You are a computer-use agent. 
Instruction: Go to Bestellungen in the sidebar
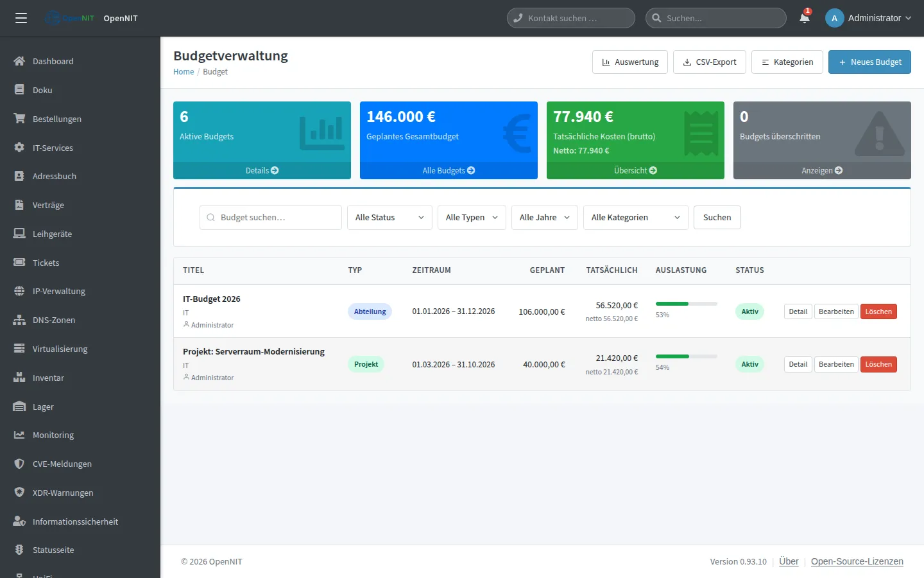pyautogui.click(x=80, y=119)
